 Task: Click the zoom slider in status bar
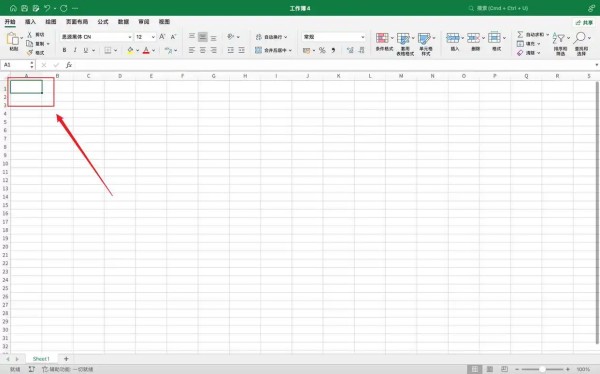click(542, 369)
